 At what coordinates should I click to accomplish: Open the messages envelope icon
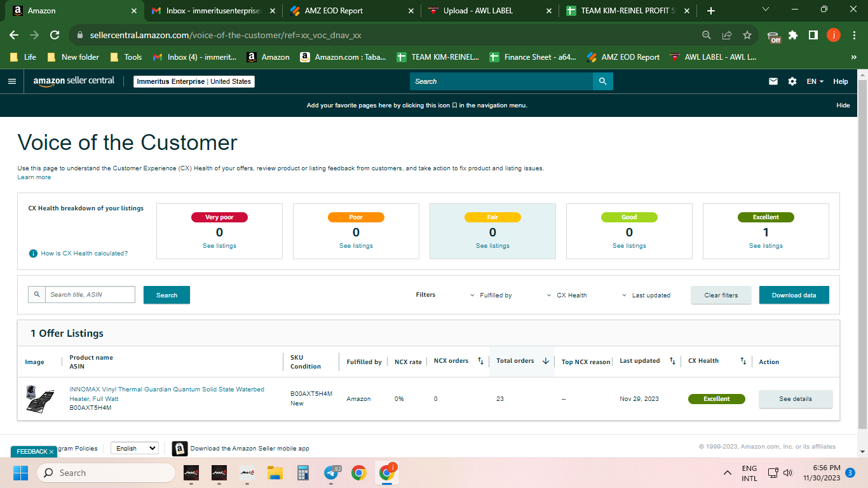773,81
